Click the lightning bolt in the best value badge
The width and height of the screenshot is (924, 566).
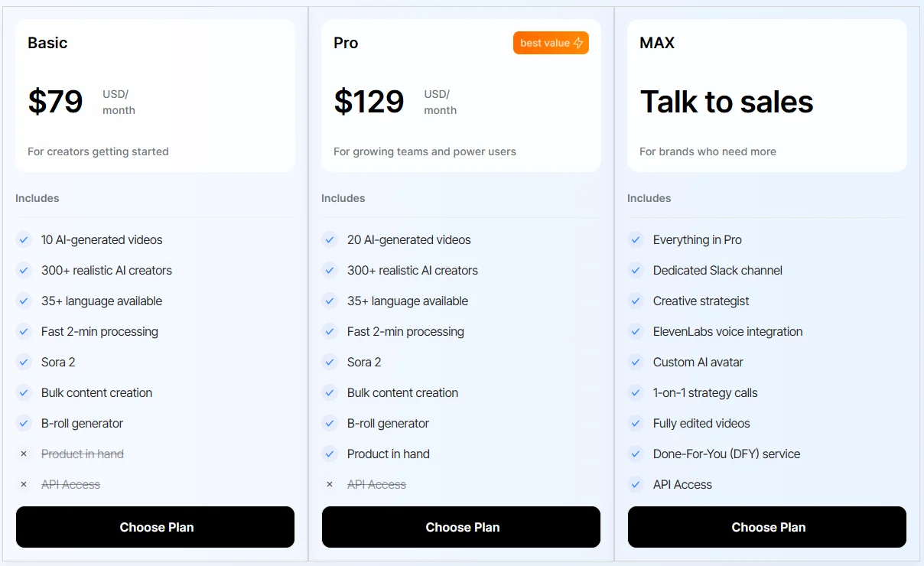577,43
